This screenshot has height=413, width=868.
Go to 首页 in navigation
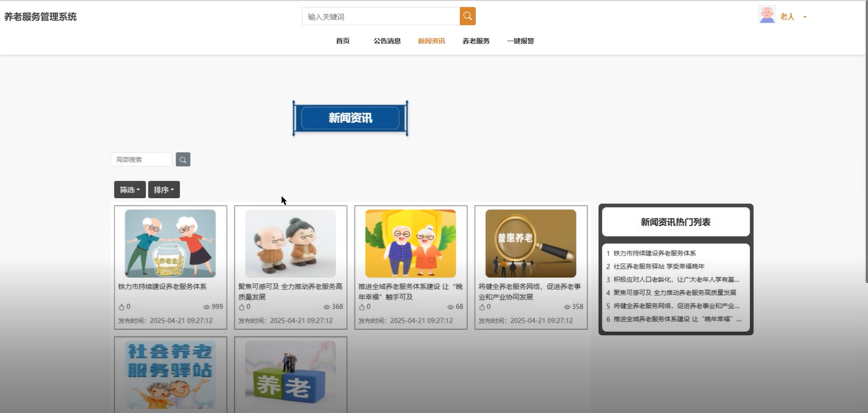(343, 41)
